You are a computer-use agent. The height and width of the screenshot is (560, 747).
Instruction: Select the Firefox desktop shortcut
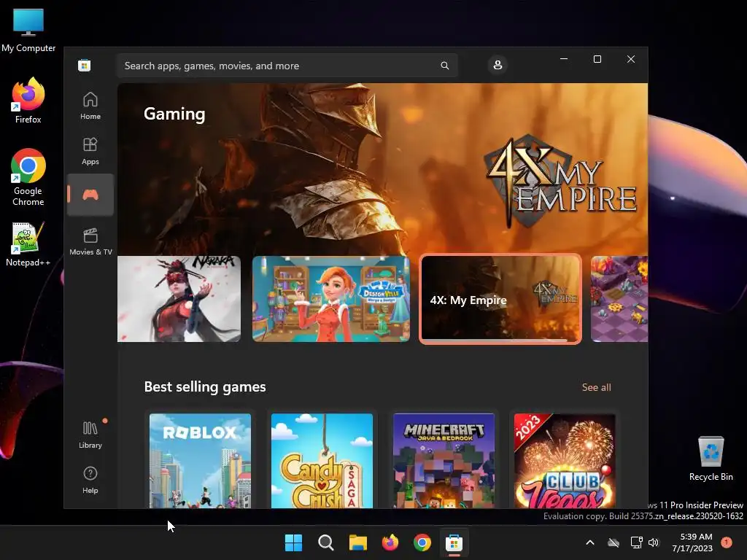pos(28,101)
